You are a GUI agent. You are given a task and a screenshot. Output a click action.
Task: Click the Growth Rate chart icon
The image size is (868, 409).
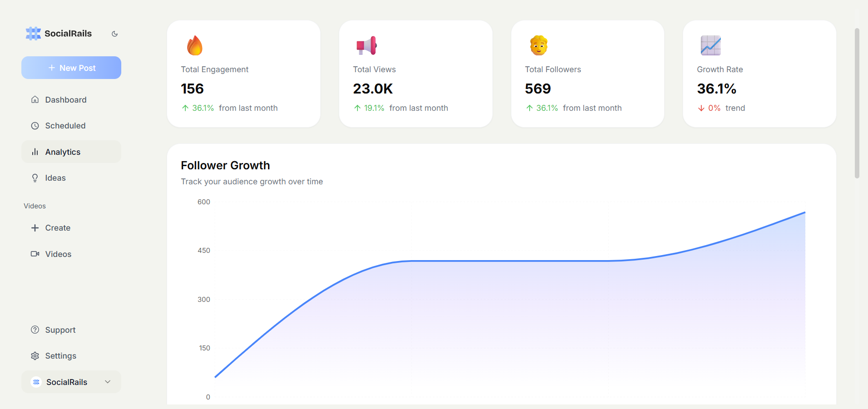point(710,45)
